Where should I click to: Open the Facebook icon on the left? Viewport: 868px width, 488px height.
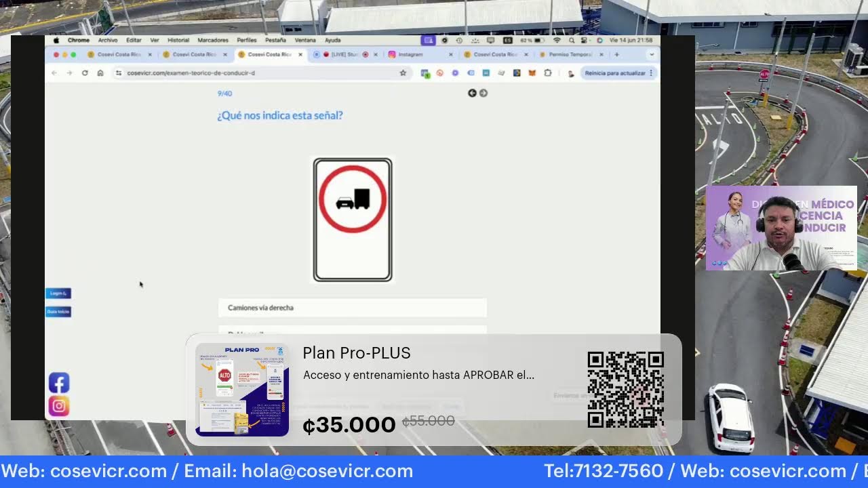point(59,383)
